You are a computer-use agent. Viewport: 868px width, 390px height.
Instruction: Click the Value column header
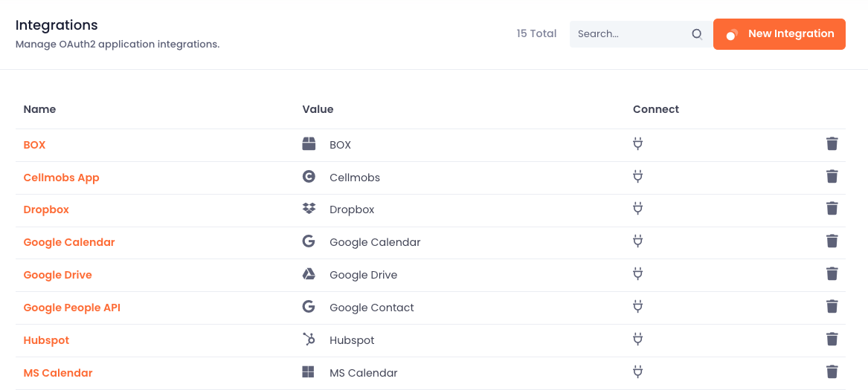318,109
